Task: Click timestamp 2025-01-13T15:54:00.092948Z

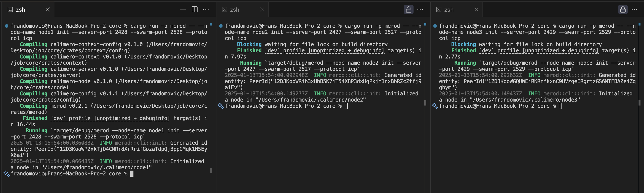Action: (x=266, y=75)
